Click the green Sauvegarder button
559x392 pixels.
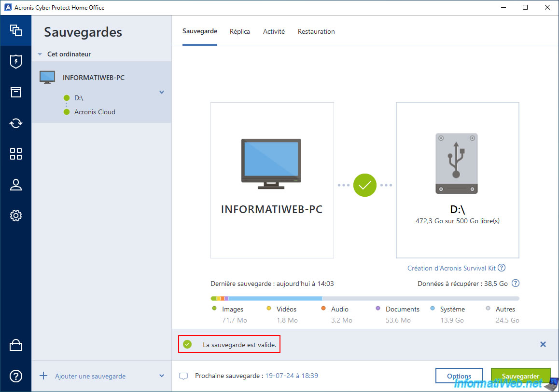[x=520, y=376]
